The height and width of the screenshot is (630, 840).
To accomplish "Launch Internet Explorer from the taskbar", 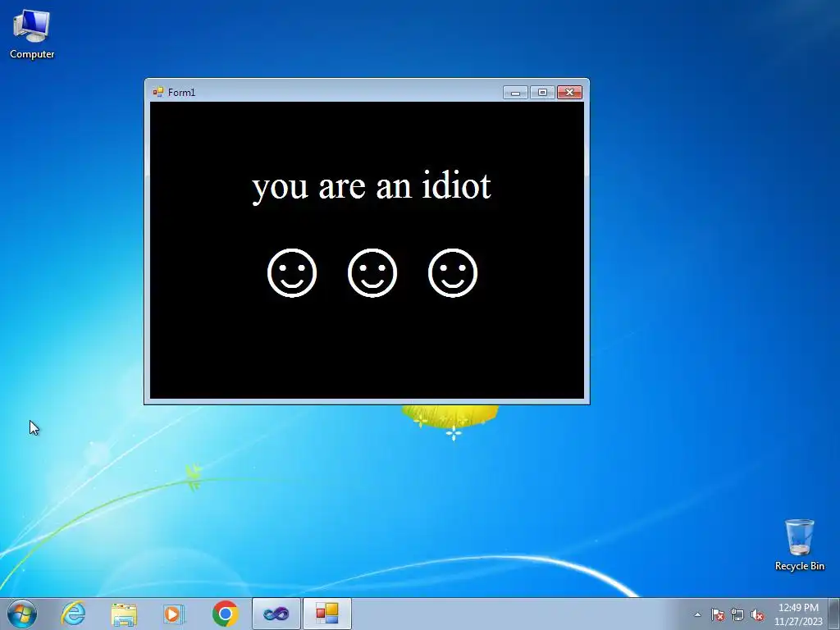I will pos(73,614).
